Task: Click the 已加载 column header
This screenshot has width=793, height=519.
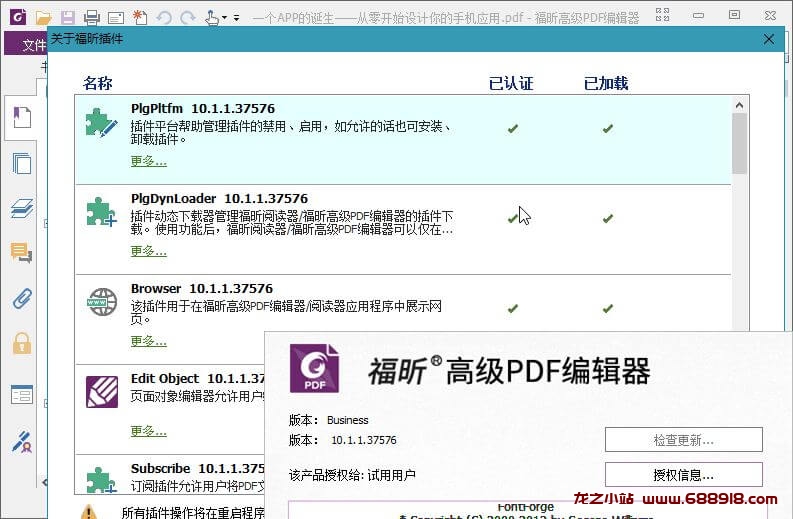Action: pyautogui.click(x=606, y=83)
